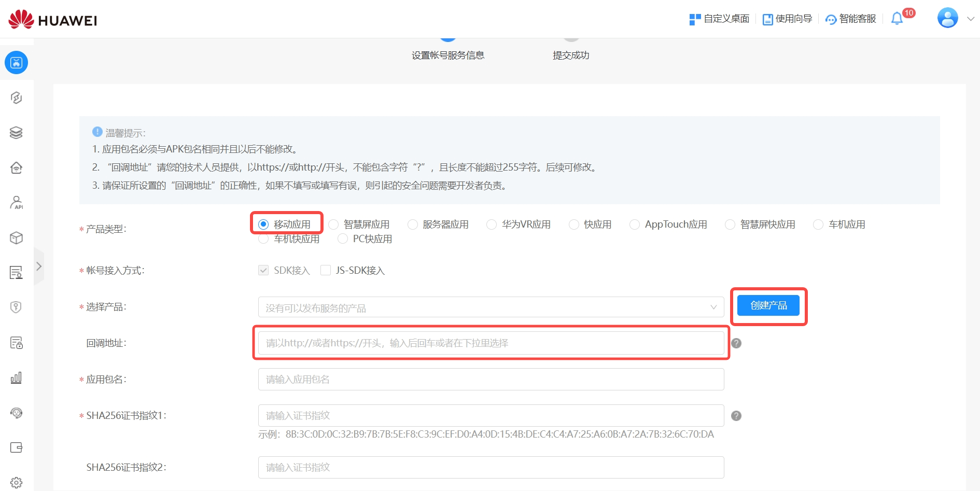
Task: Click the settings gear in sidebar
Action: [x=16, y=482]
